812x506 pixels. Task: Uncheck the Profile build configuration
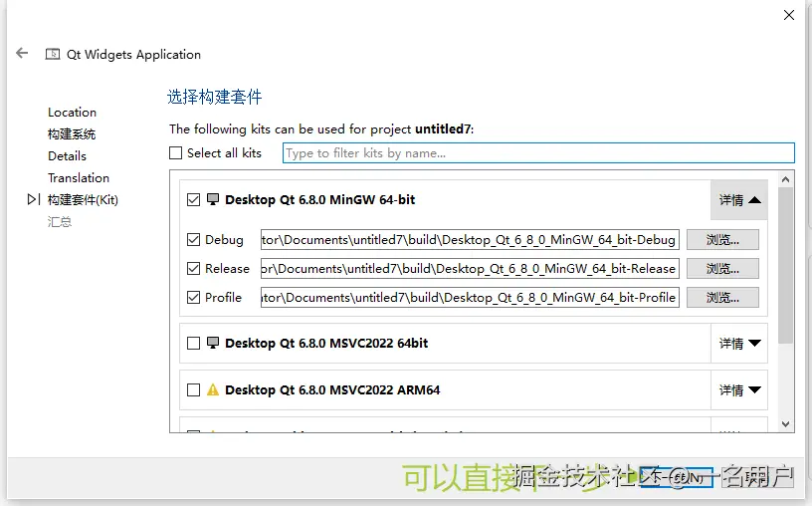tap(193, 298)
